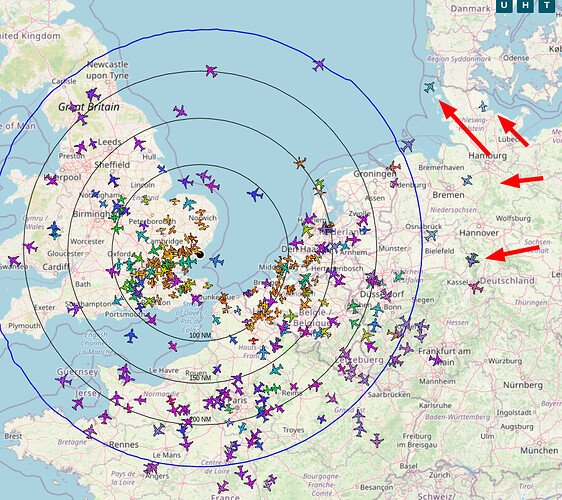This screenshot has height=500, width=562.
Task: Select the pink aircraft beside the Kassel label
Action: click(x=475, y=287)
